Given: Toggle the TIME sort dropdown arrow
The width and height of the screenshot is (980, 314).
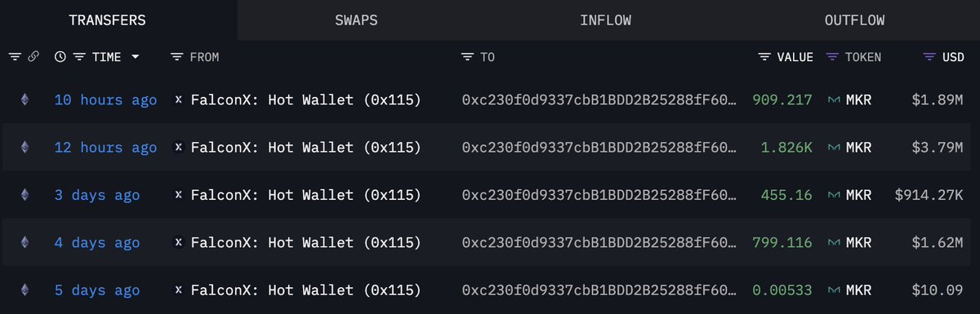Looking at the screenshot, I should (x=135, y=57).
